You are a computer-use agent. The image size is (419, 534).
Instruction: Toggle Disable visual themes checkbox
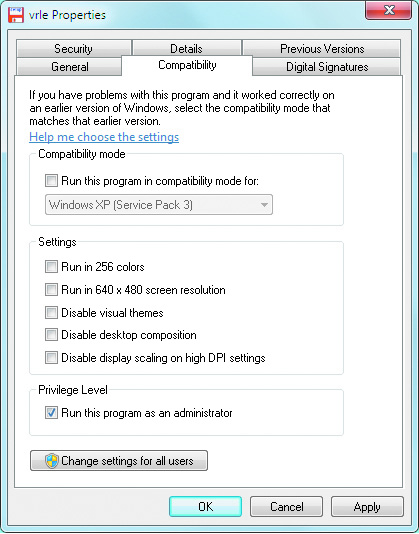point(51,313)
